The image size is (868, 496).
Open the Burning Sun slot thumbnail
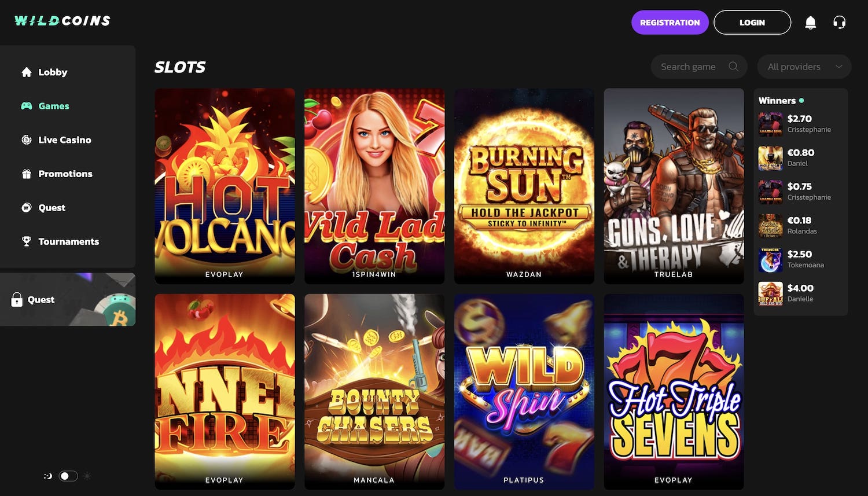coord(524,186)
